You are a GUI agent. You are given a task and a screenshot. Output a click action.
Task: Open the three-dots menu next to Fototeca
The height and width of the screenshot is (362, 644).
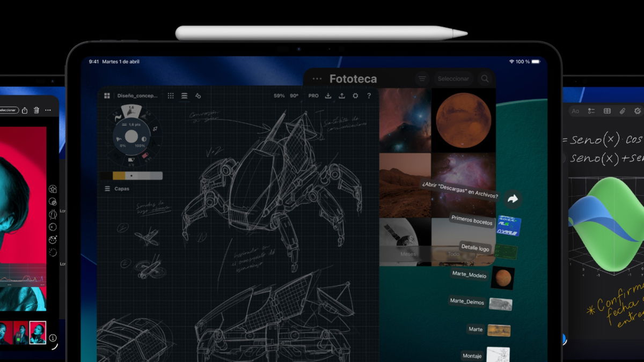[317, 78]
